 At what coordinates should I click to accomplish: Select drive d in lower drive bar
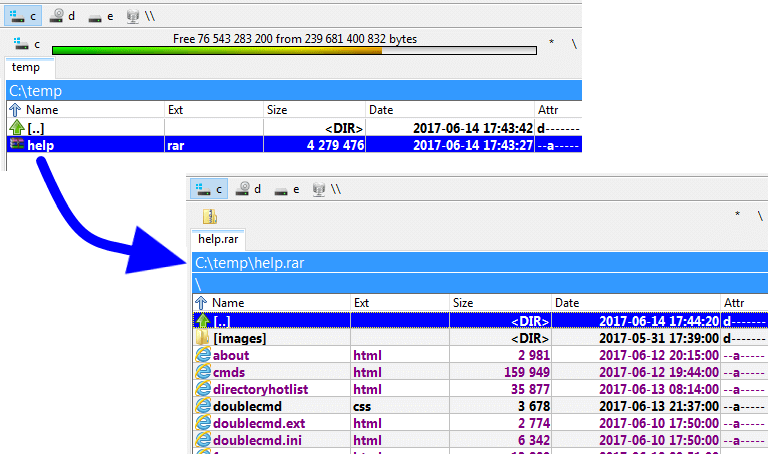248,188
